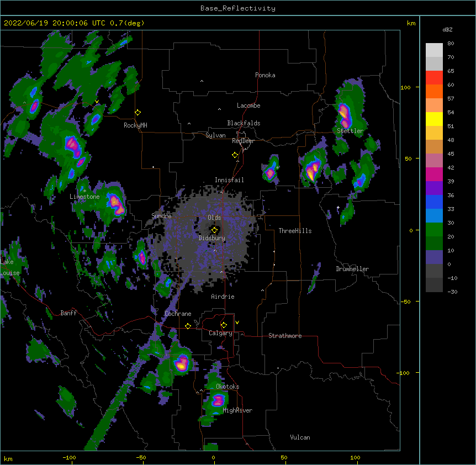Viewport: 476px width, 465px height.
Task: Click the Innisfail label
Action: pos(229,180)
